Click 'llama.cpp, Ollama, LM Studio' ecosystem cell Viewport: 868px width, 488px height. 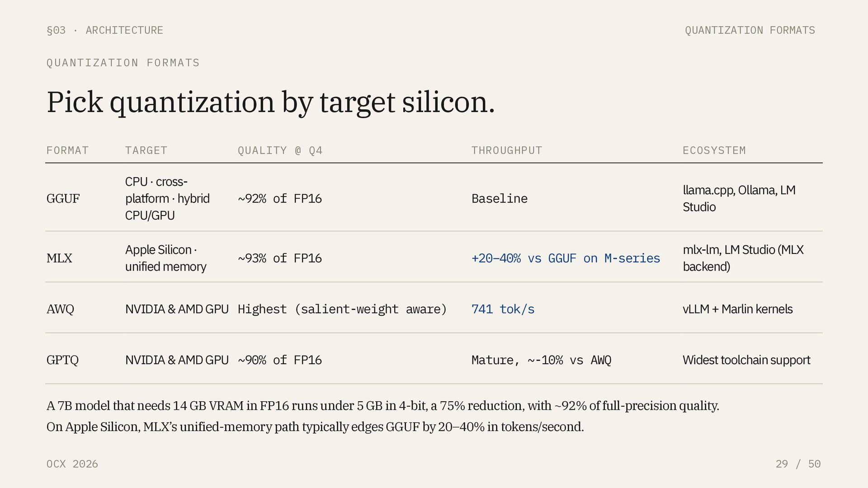(x=739, y=198)
